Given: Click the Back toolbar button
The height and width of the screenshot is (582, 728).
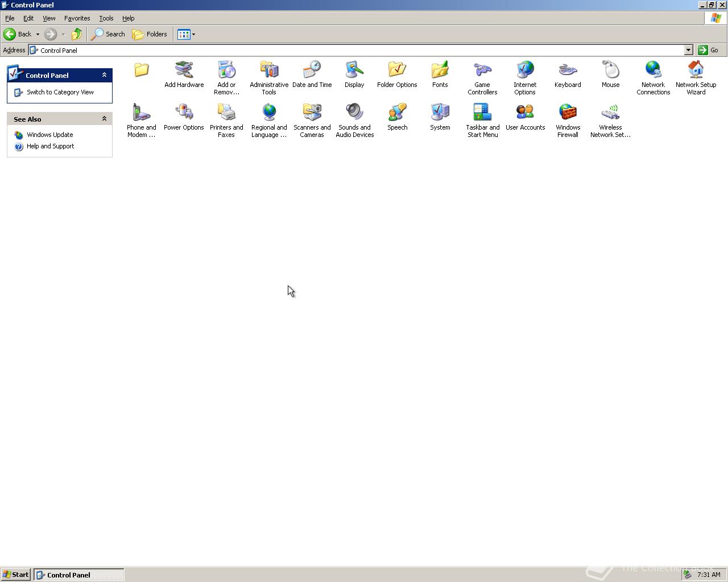Looking at the screenshot, I should pos(18,34).
